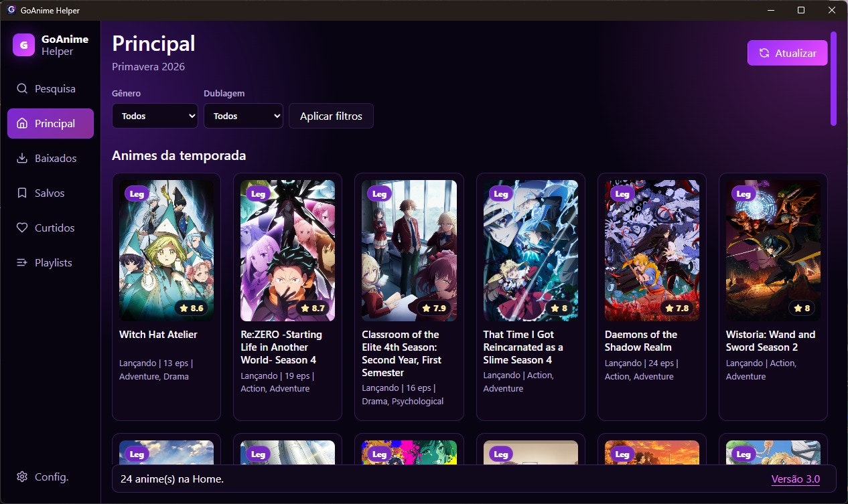
Task: Click the 8.6 star rating badge
Action: [x=192, y=308]
